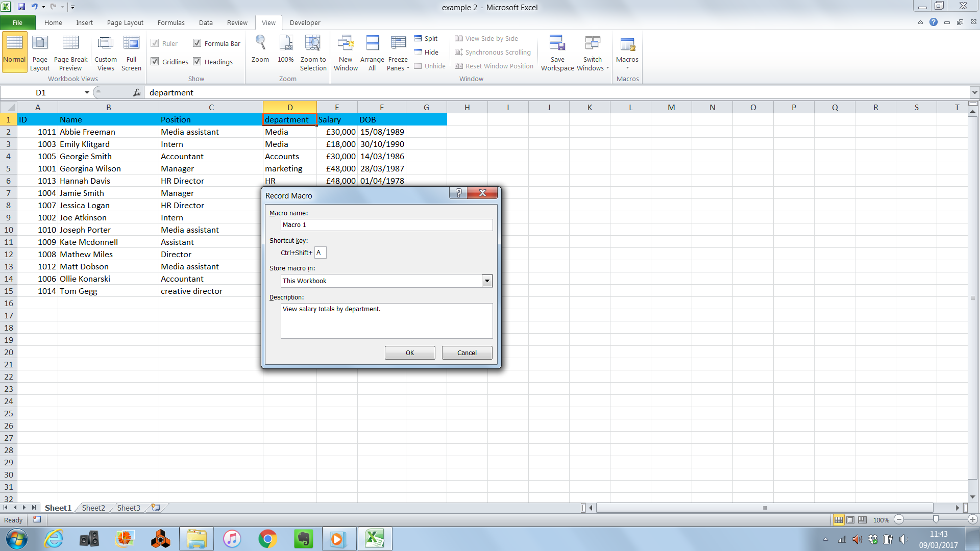Open Page Layout view
The height and width of the screenshot is (551, 980).
pos(40,53)
